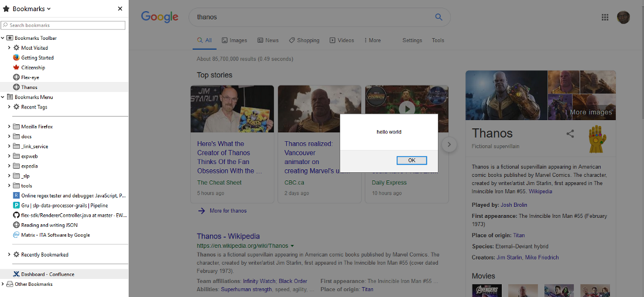Click the Search bookmarks field
Image resolution: width=644 pixels, height=297 pixels.
(x=63, y=25)
